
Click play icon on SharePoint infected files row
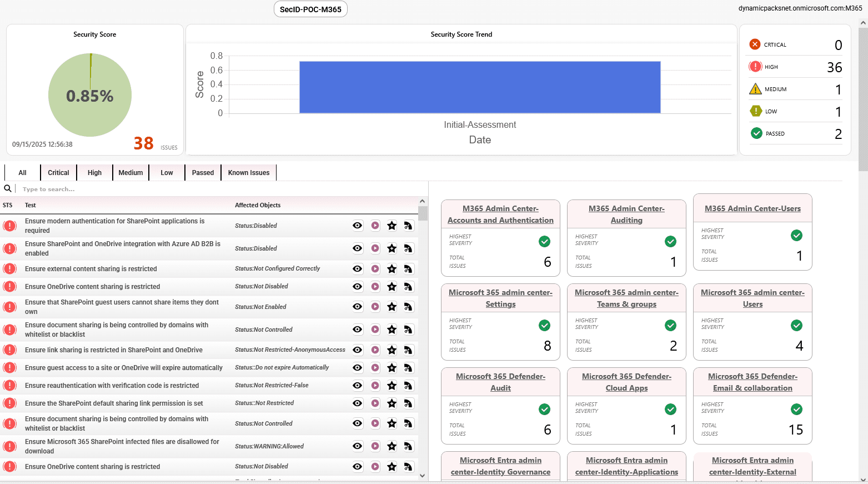[x=375, y=446]
